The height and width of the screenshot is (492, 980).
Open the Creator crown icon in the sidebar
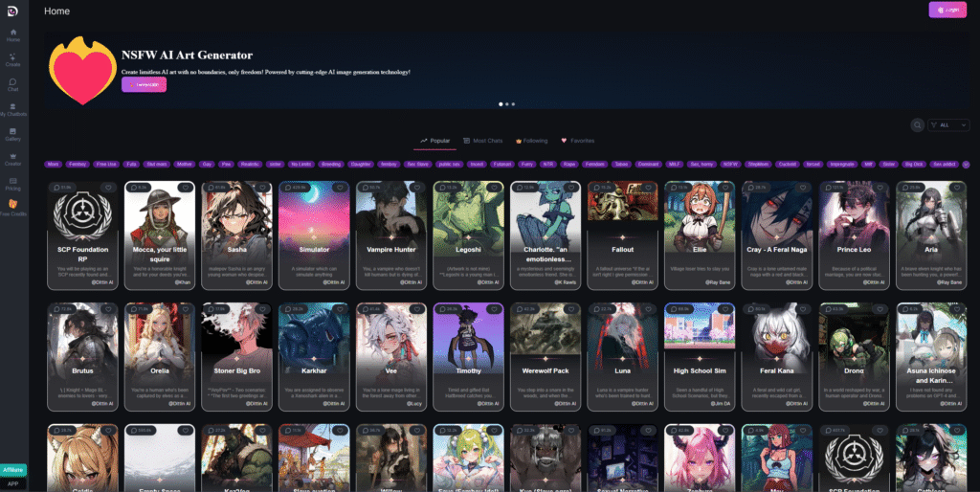(13, 160)
